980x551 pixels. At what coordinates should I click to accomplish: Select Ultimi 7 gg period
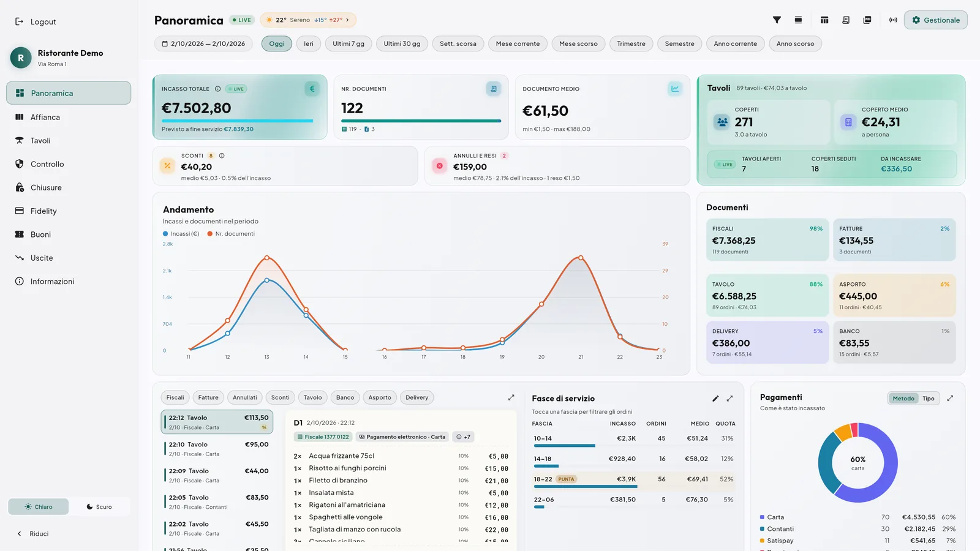pyautogui.click(x=349, y=43)
